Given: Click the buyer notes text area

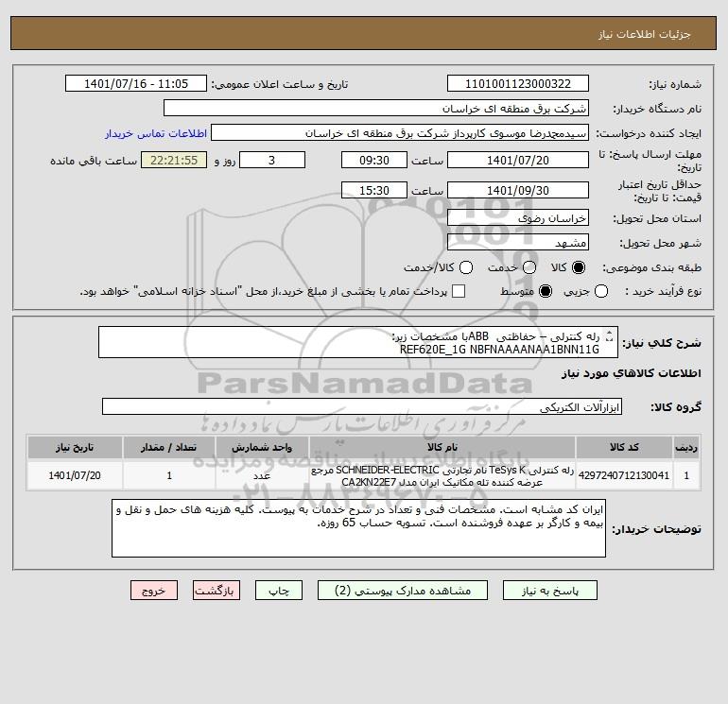Looking at the screenshot, I should tap(358, 528).
